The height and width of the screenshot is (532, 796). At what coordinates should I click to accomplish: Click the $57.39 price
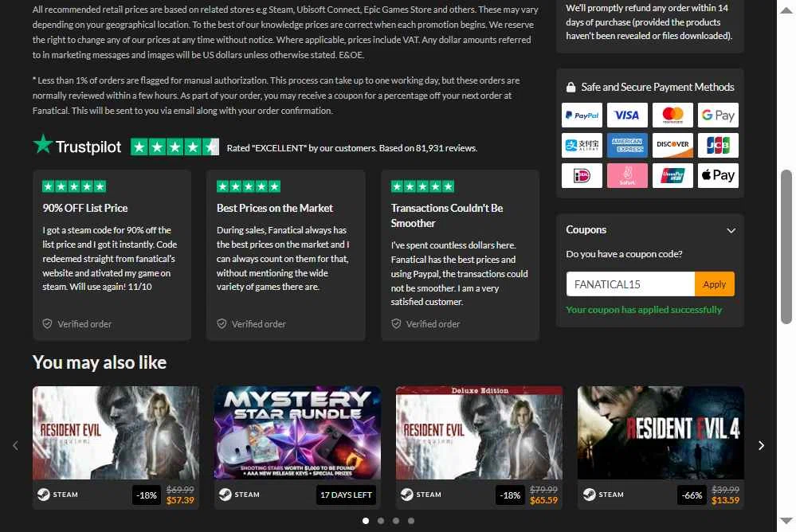pyautogui.click(x=180, y=500)
